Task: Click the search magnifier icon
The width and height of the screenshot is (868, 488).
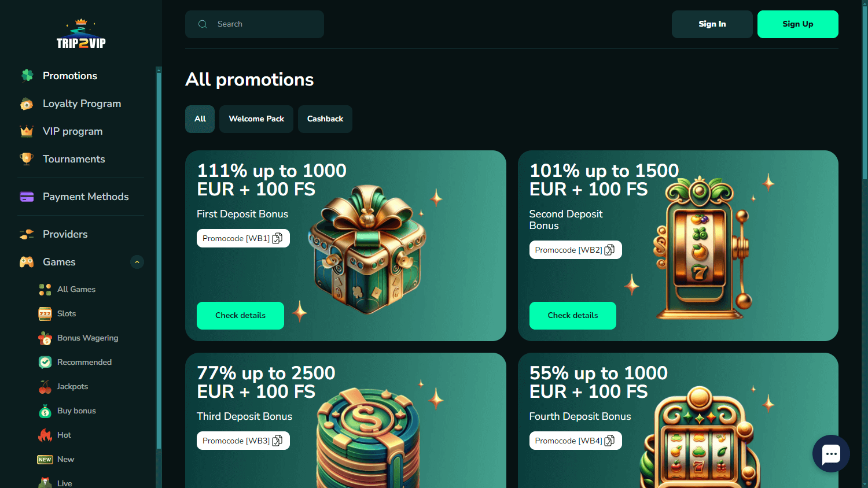Action: [203, 24]
